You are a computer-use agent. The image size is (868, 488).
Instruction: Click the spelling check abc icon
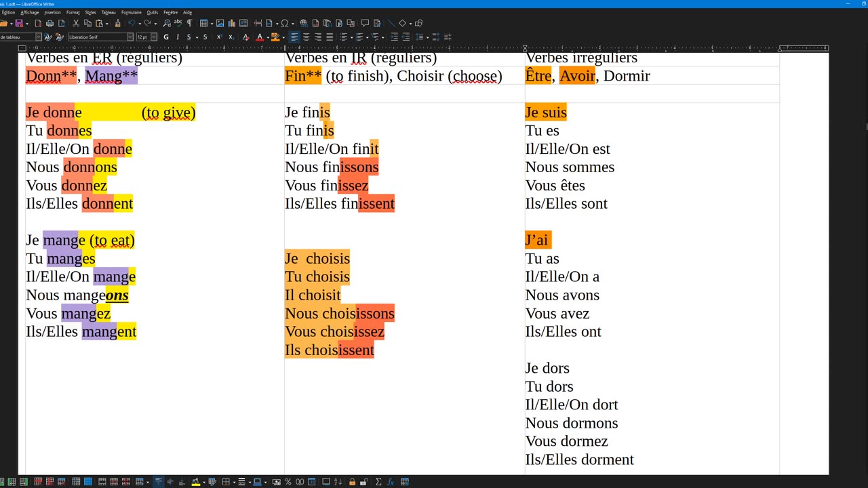178,23
